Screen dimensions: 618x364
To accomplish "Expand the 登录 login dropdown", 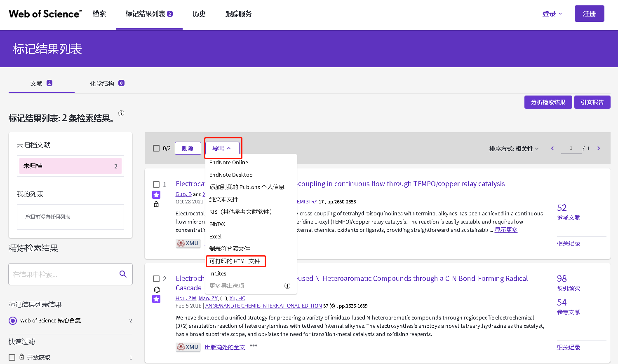I will click(552, 14).
